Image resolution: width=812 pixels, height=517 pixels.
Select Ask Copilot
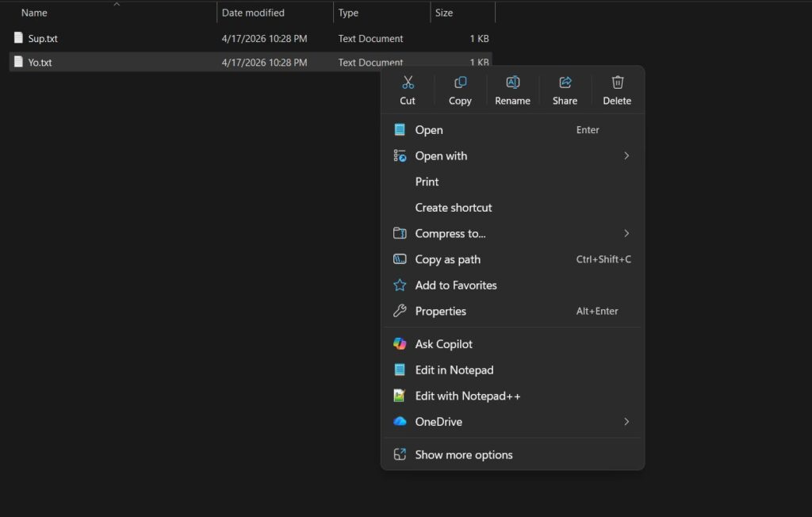pyautogui.click(x=513, y=344)
